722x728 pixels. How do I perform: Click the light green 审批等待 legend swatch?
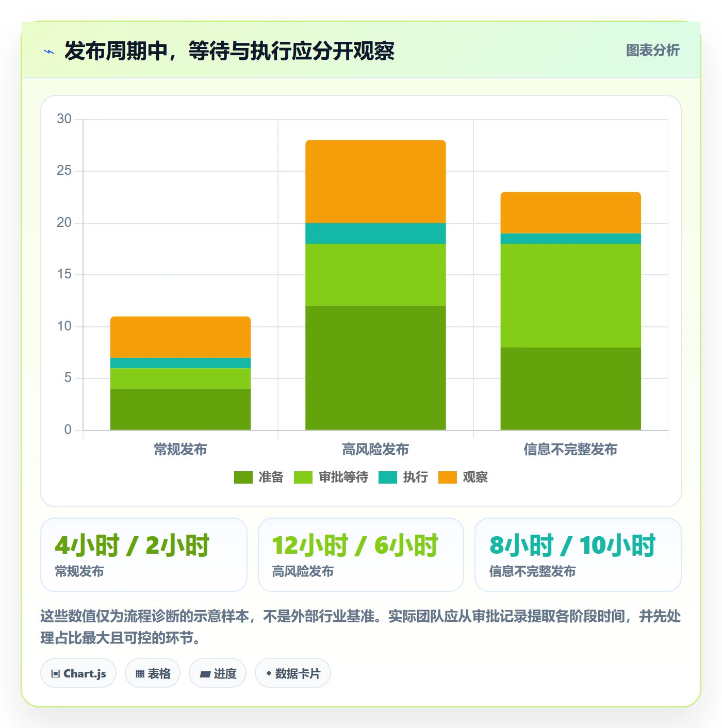tap(303, 477)
